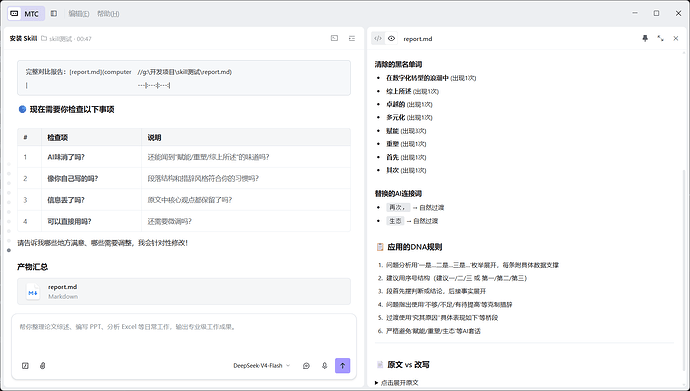Open the task list icon in chat header
Image resolution: width=690 pixels, height=391 pixels.
point(352,38)
